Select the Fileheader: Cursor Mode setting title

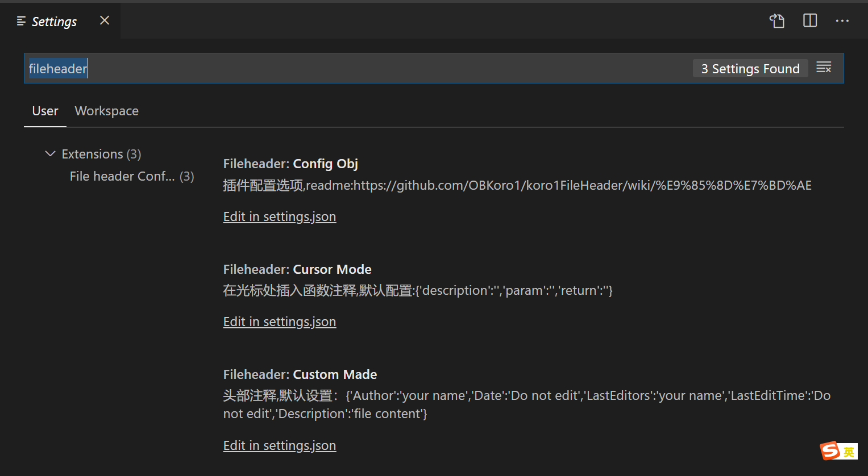pyautogui.click(x=297, y=269)
